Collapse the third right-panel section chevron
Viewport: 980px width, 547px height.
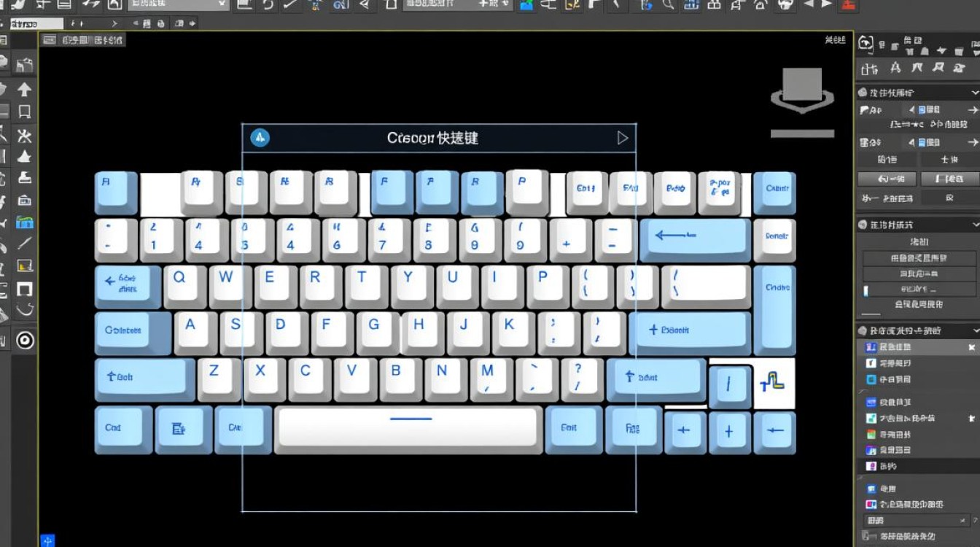(x=974, y=330)
